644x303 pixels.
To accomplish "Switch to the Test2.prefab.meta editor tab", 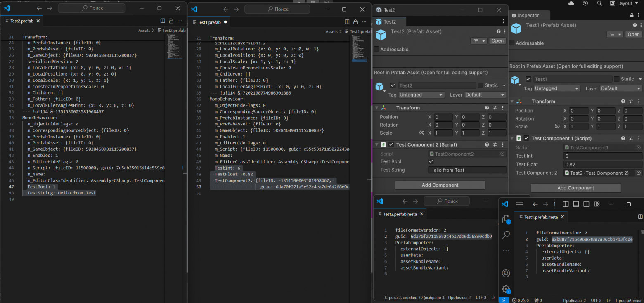I will [400, 214].
